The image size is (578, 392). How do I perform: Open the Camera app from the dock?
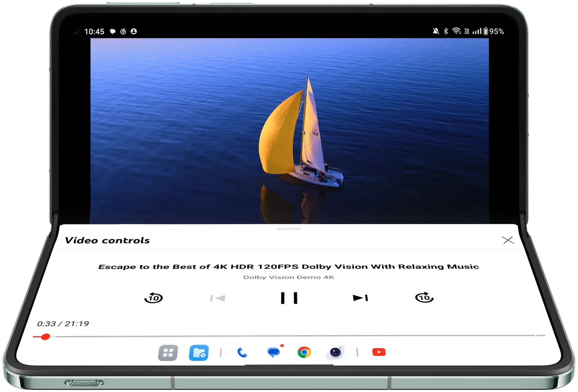(x=335, y=352)
